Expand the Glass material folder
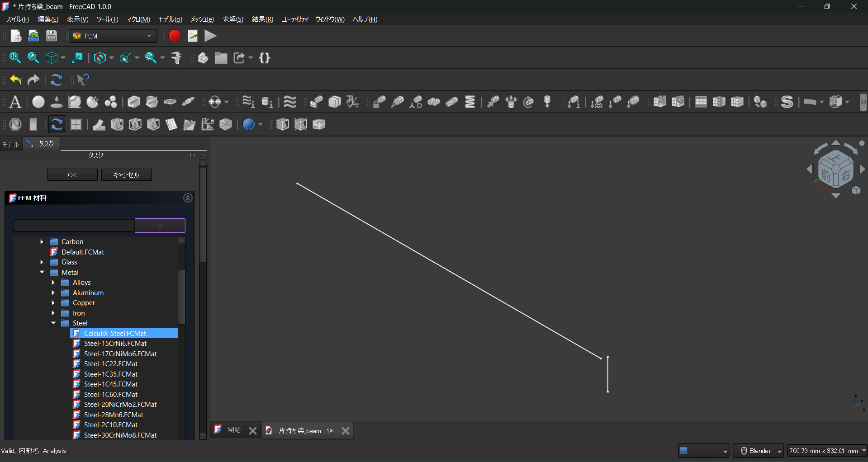The height and width of the screenshot is (462, 868). 42,262
